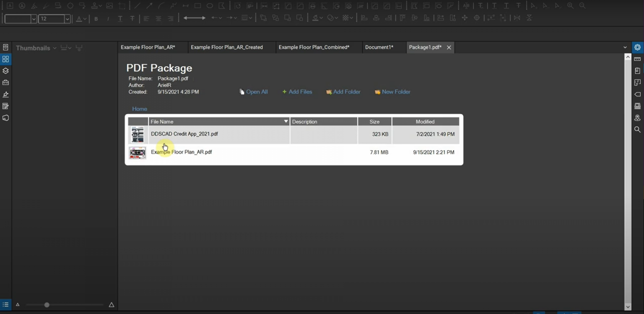This screenshot has width=644, height=314.
Task: Select the Zoom In magnifier tool
Action: 570,6
